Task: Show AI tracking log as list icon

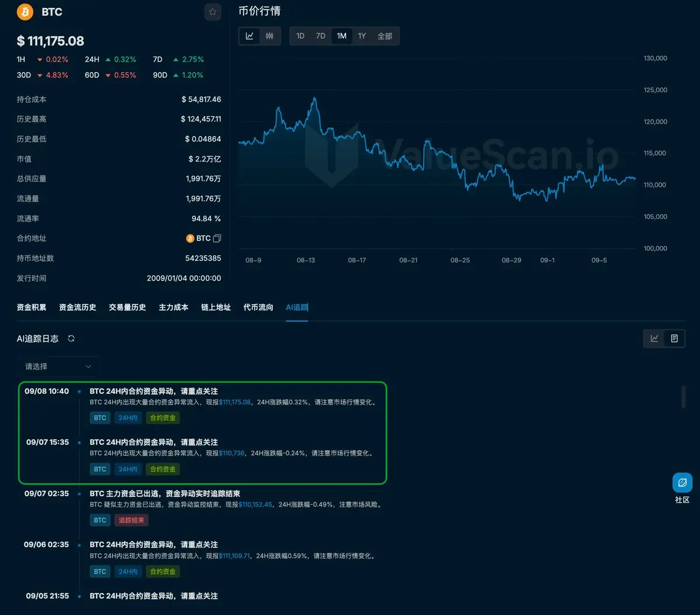Action: pyautogui.click(x=674, y=338)
